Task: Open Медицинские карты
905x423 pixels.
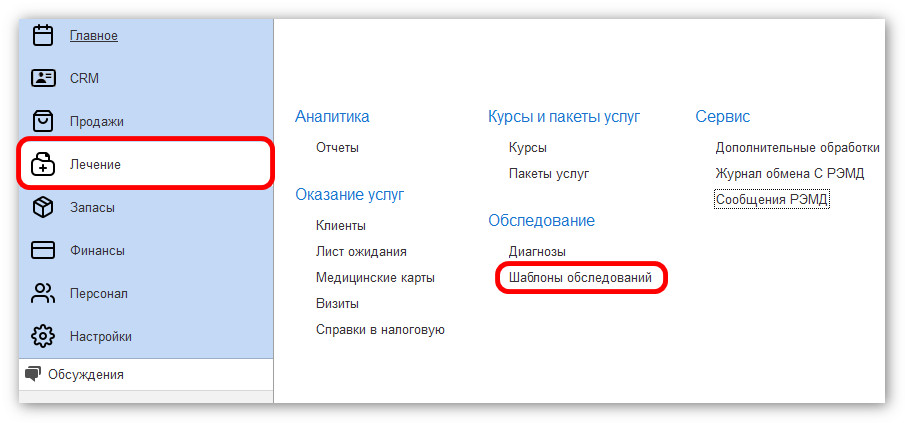Action: click(x=375, y=277)
